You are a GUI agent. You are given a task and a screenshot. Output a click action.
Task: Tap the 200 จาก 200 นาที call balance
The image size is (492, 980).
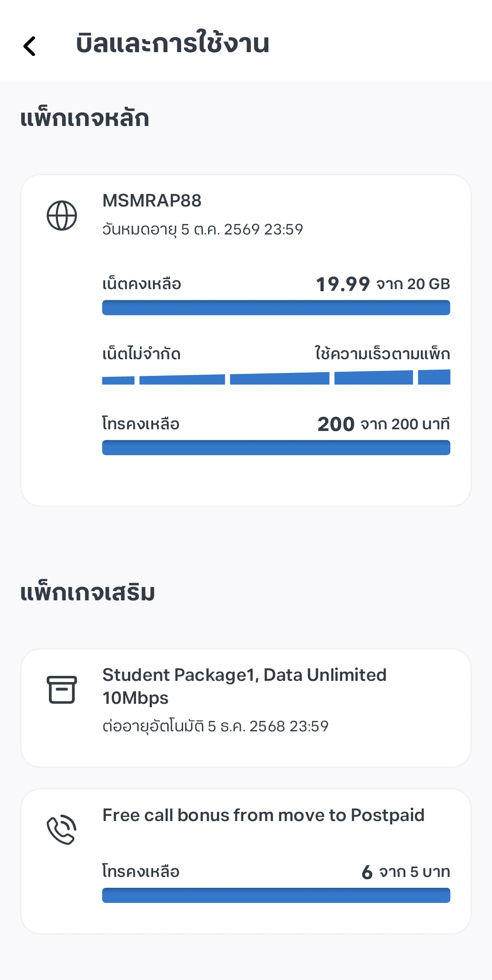click(384, 424)
